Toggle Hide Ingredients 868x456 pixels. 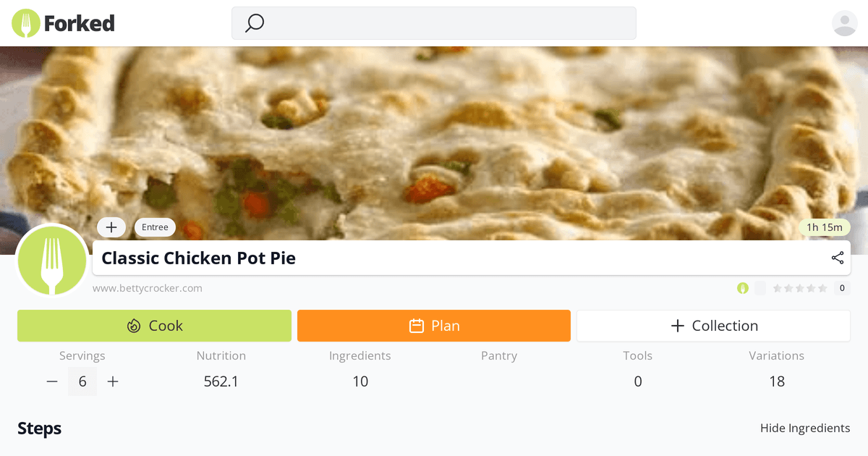[x=805, y=428]
